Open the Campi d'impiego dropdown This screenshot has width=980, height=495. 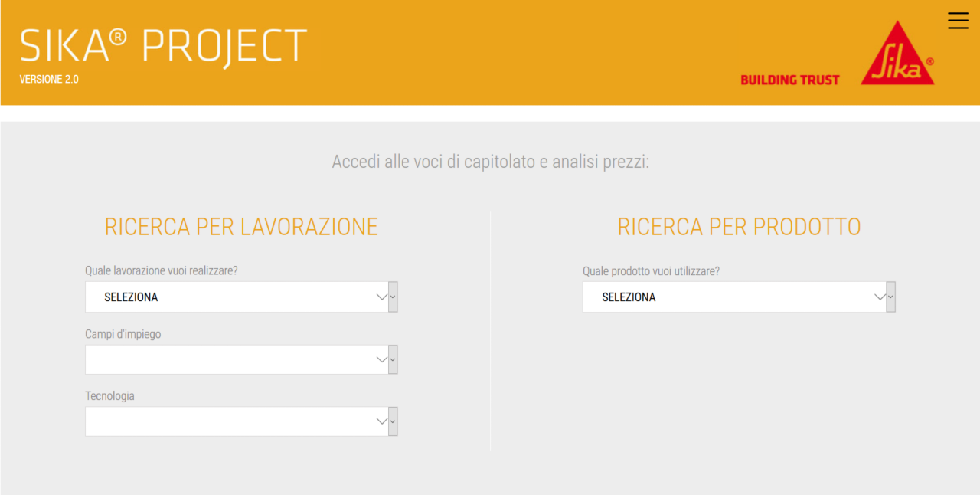click(230, 359)
